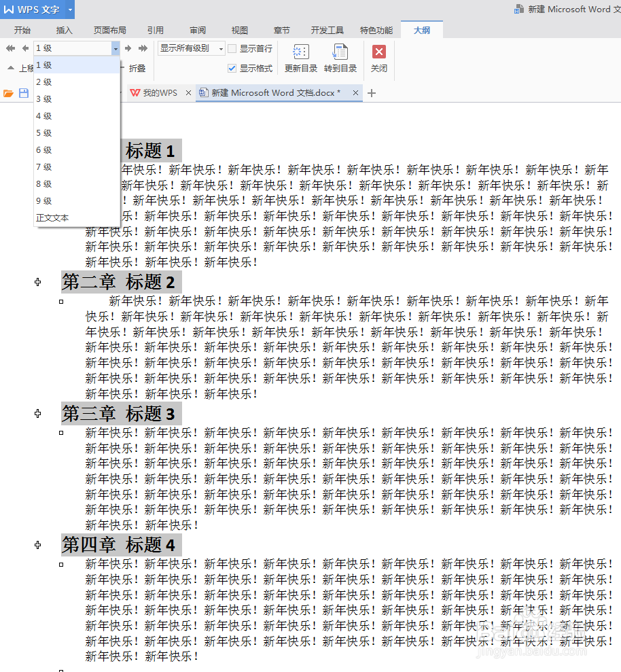Screen dimensions: 621x672
Task: Toggle the 显示格式 checkbox
Action: coord(232,68)
